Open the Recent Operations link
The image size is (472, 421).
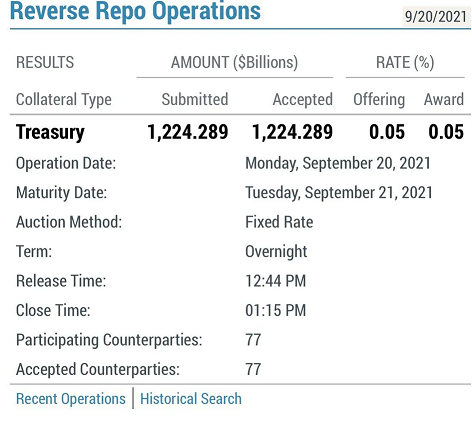point(71,399)
